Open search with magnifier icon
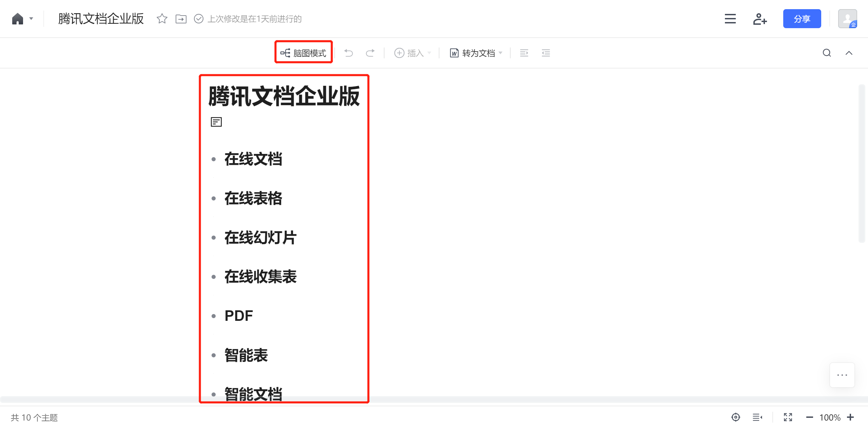The height and width of the screenshot is (428, 868). [x=827, y=53]
